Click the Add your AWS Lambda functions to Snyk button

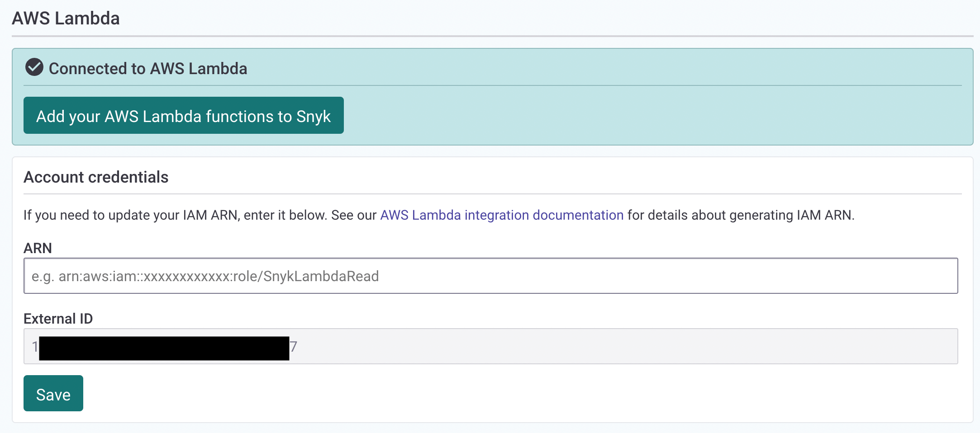tap(183, 115)
